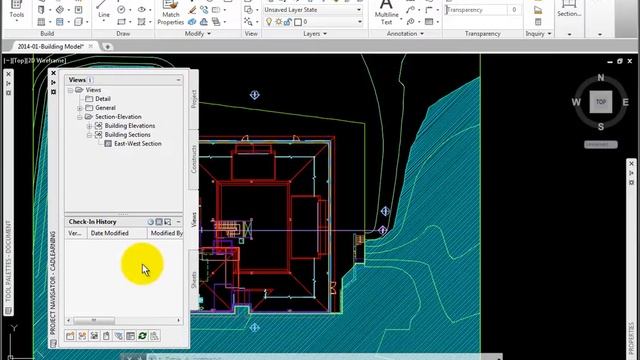This screenshot has width=640, height=360.
Task: Click the mirror triangle icon in Modify
Action: (204, 22)
